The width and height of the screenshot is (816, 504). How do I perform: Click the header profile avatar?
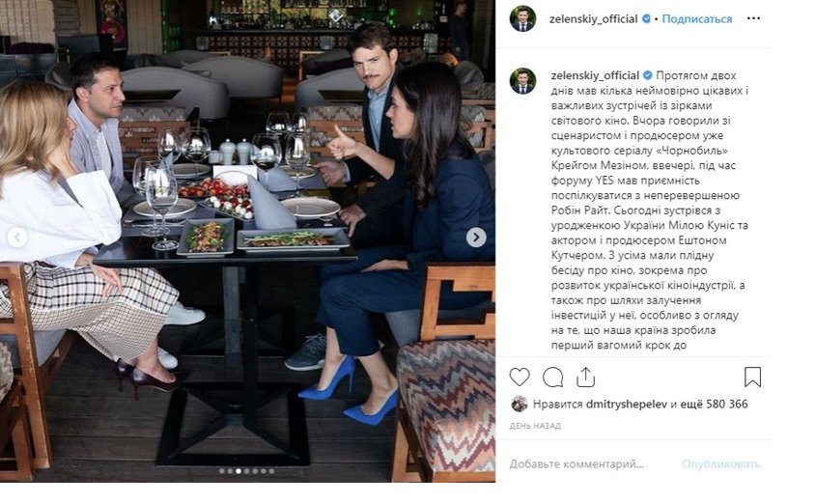[x=522, y=18]
